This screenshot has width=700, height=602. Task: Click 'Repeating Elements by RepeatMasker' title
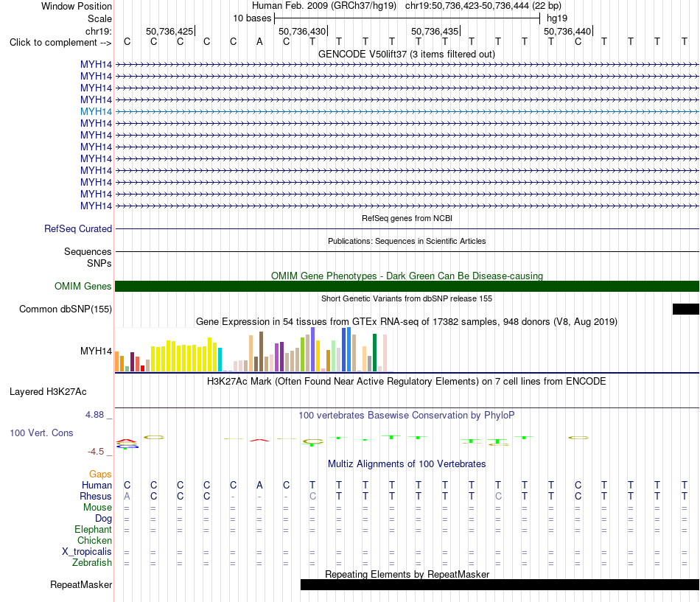pyautogui.click(x=407, y=574)
